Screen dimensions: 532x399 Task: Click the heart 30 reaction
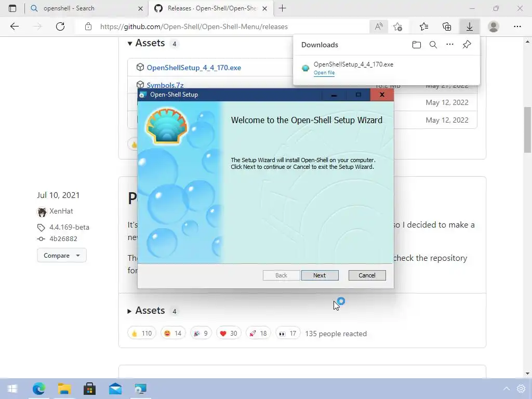click(x=229, y=333)
